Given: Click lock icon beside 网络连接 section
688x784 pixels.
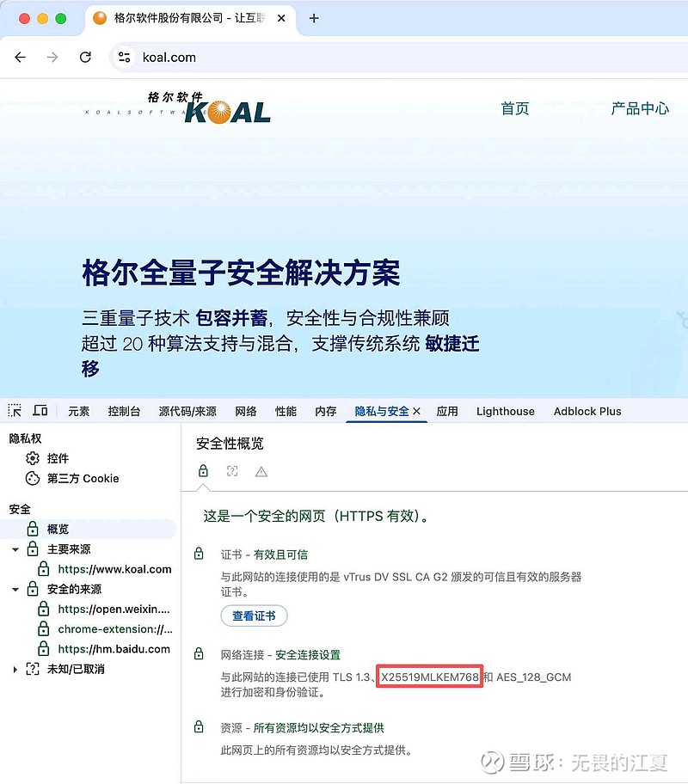Looking at the screenshot, I should click(199, 653).
